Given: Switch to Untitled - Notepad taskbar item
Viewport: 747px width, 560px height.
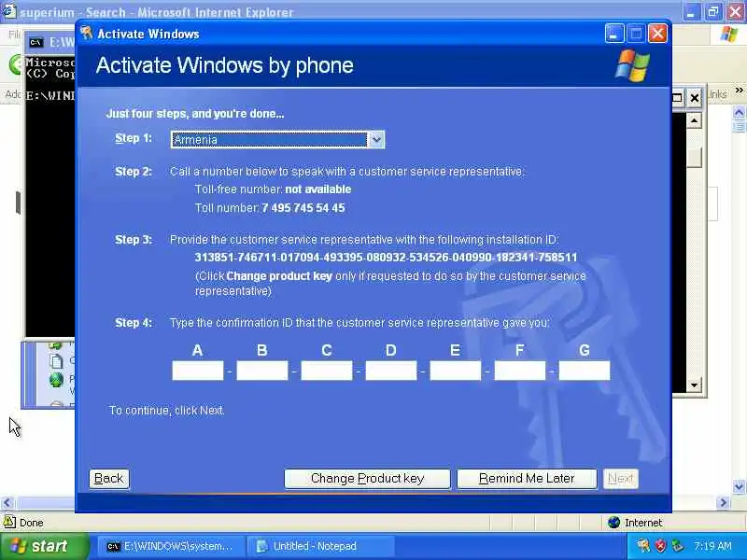Looking at the screenshot, I should click(320, 546).
